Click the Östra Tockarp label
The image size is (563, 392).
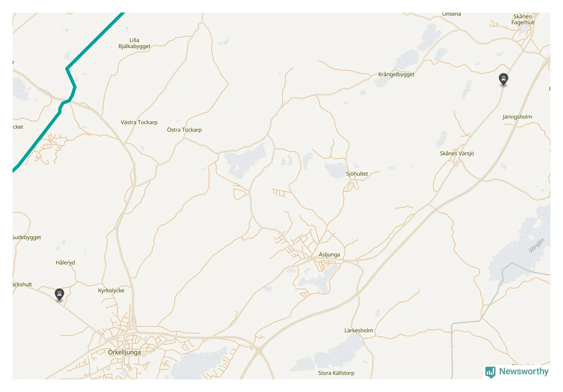pos(184,130)
